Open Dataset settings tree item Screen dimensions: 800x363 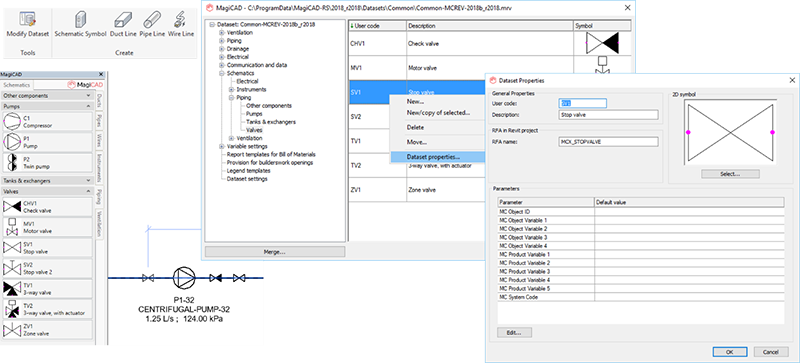click(x=247, y=179)
